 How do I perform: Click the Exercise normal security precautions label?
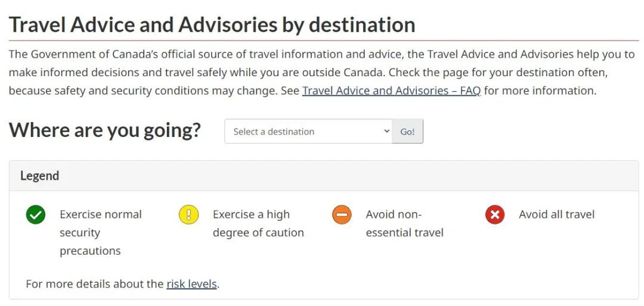[100, 232]
